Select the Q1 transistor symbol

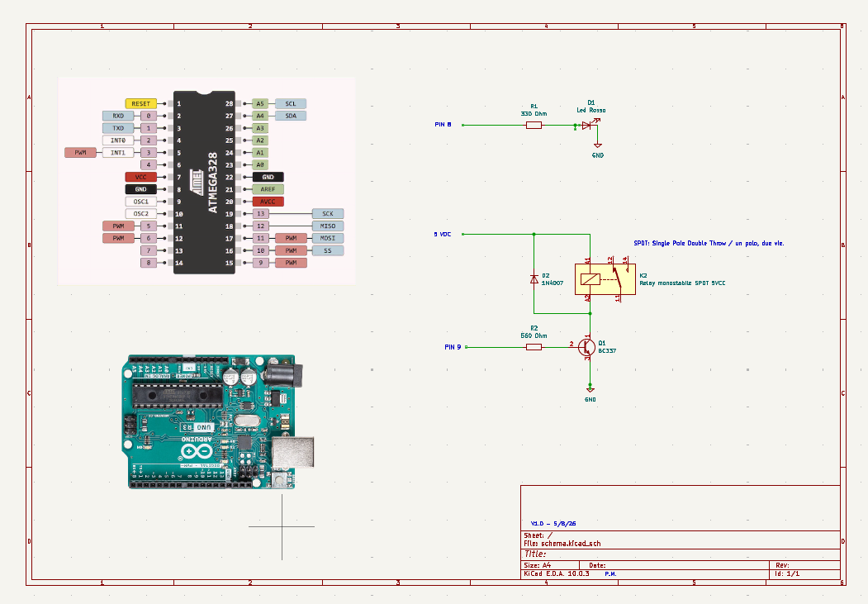(586, 347)
